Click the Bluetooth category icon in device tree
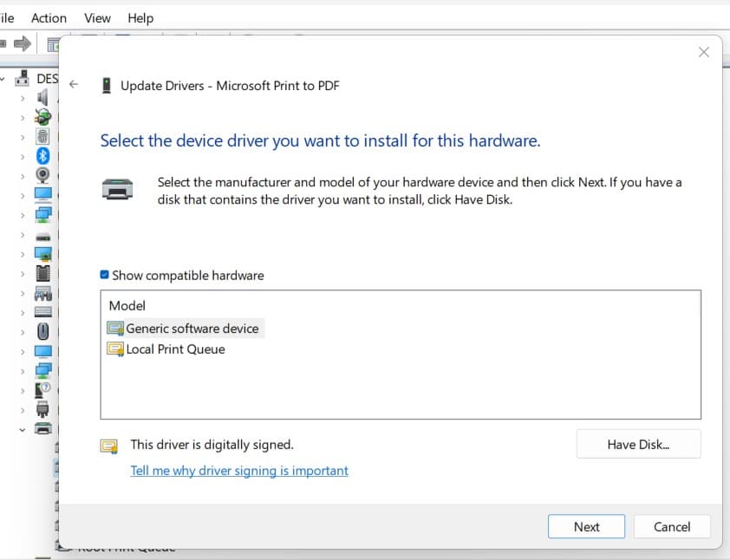The width and height of the screenshot is (730, 560). (x=42, y=156)
